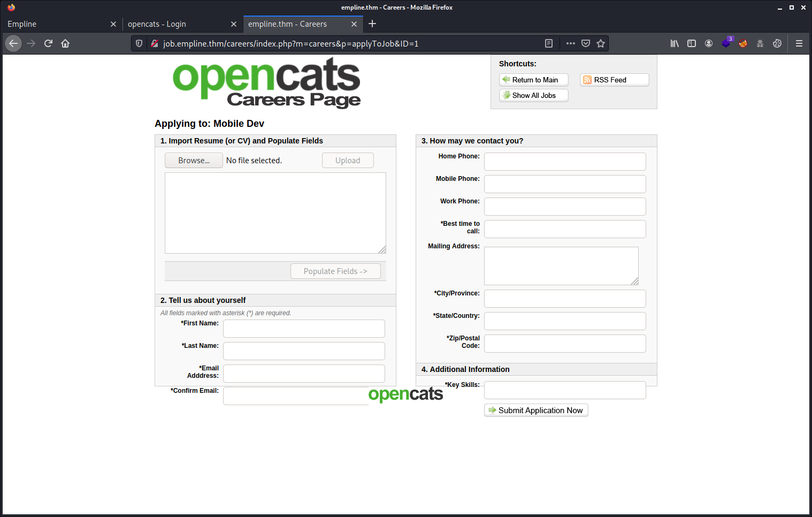Focus the First Name field
This screenshot has width=812, height=517.
pos(304,329)
